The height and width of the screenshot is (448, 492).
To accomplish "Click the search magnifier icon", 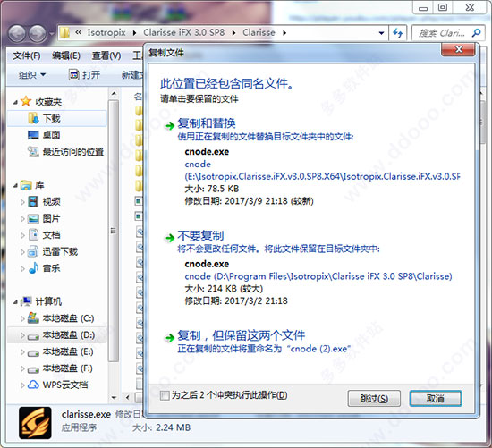I will click(476, 32).
